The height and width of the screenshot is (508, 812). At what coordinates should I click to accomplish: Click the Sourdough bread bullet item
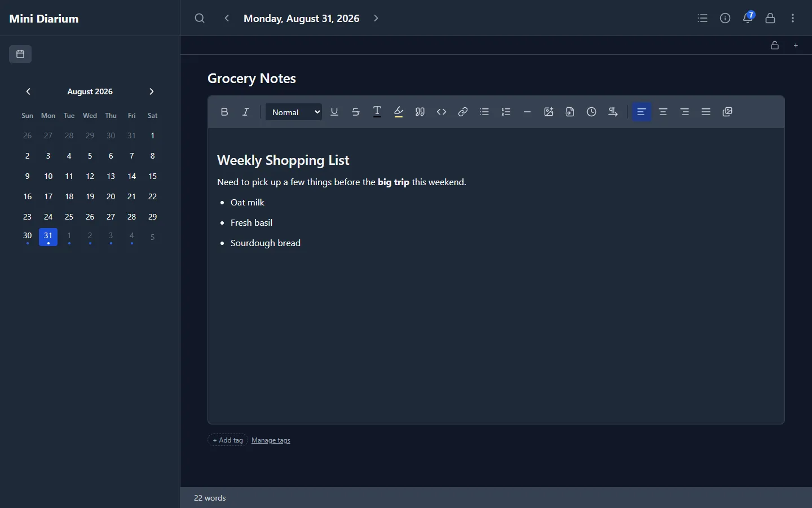(x=266, y=243)
